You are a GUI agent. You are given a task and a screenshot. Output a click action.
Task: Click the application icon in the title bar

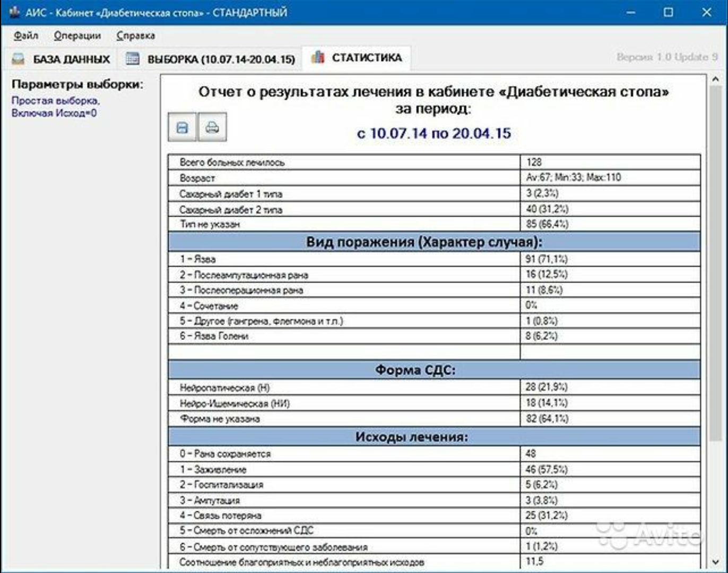14,12
